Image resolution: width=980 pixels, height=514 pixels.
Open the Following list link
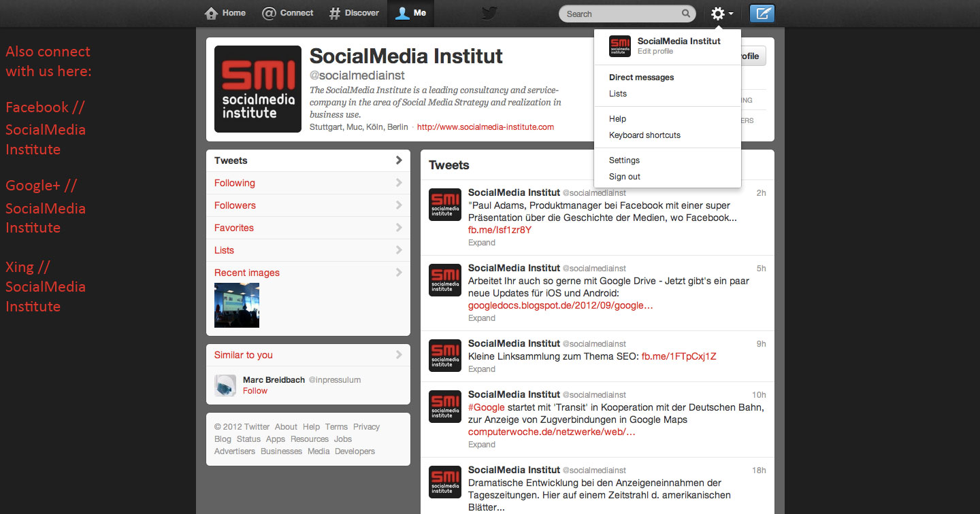(235, 183)
